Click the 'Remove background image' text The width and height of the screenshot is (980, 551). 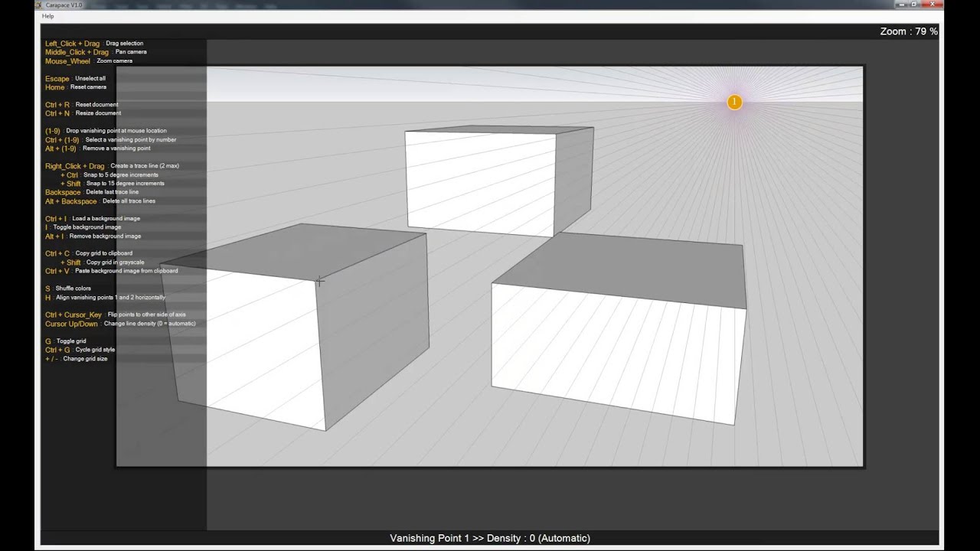(x=104, y=236)
